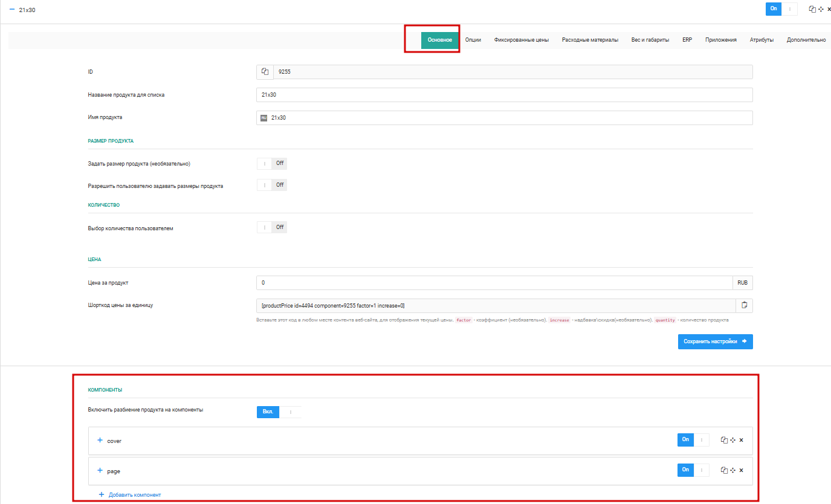Screen dimensions: 831x504
Task: Expand the page component
Action: (100, 470)
